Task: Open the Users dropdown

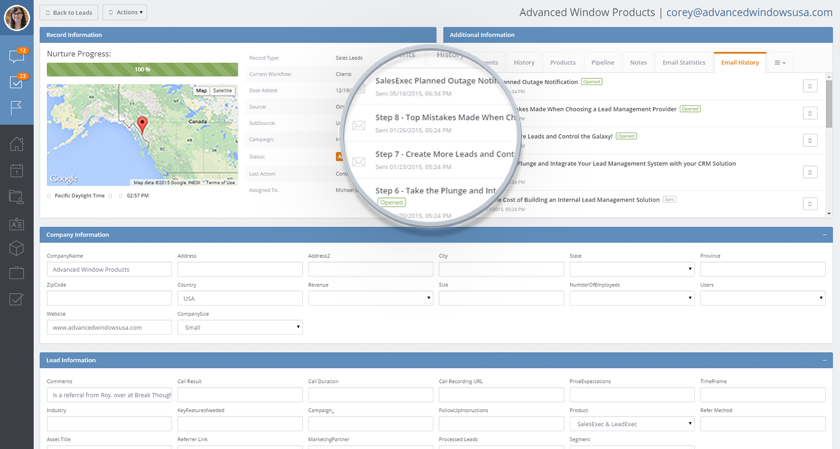Action: (763, 298)
